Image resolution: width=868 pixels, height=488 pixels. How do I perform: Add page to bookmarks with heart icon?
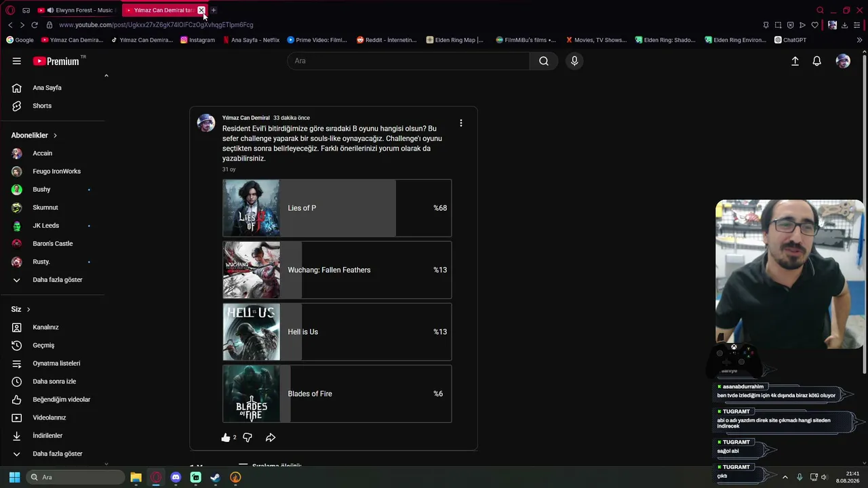(x=814, y=25)
